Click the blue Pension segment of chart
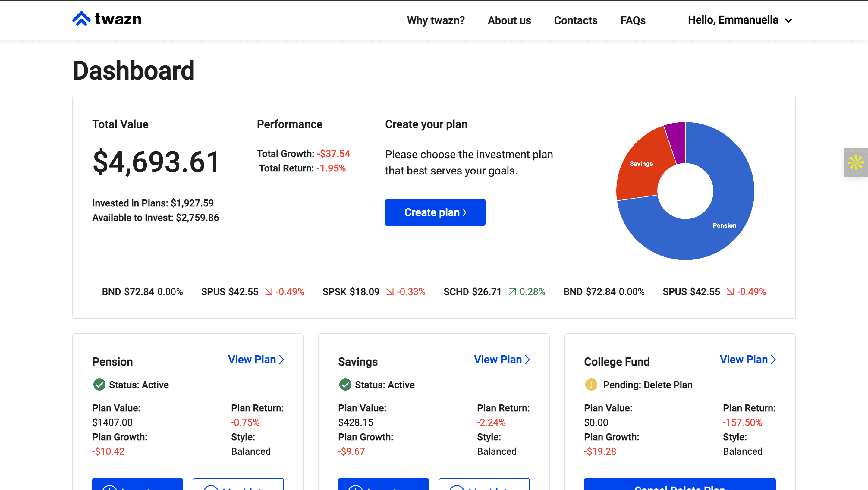 [x=728, y=209]
